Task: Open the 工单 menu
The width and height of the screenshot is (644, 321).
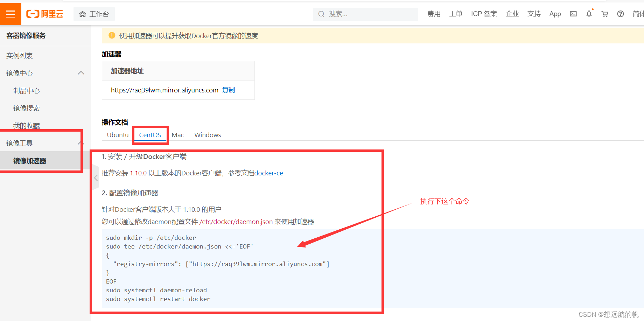Action: (456, 14)
